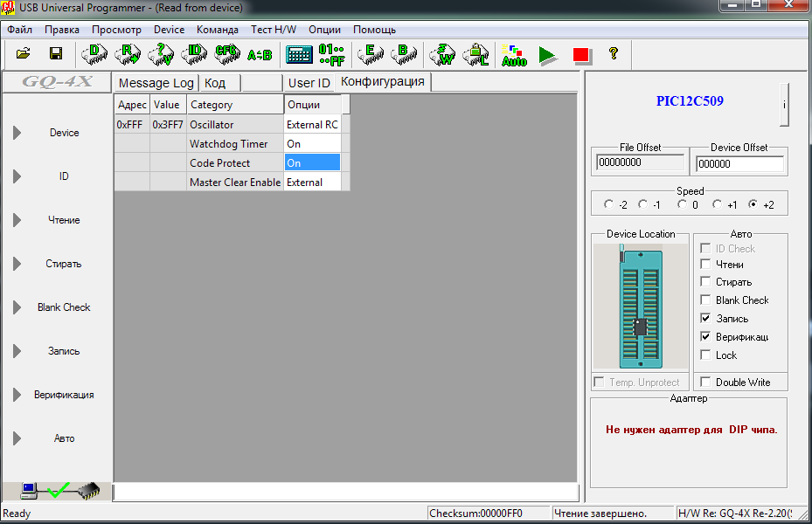
Task: Fill the buffer using the 01..FF icon
Action: pos(332,54)
